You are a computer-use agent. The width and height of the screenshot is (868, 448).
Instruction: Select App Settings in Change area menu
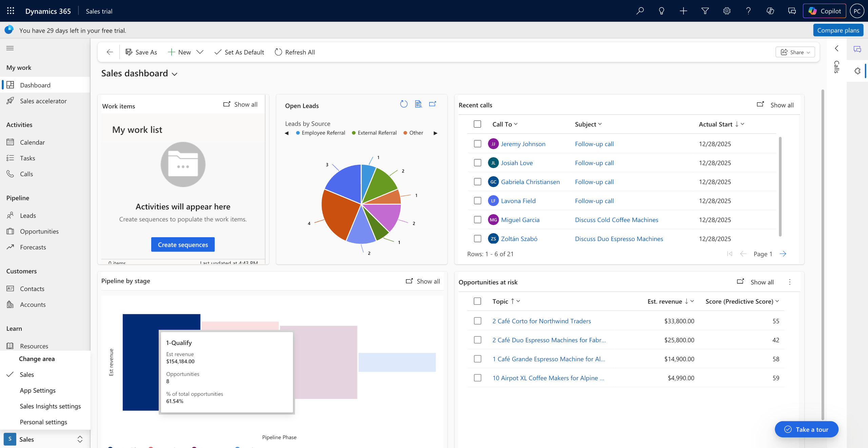(x=38, y=390)
